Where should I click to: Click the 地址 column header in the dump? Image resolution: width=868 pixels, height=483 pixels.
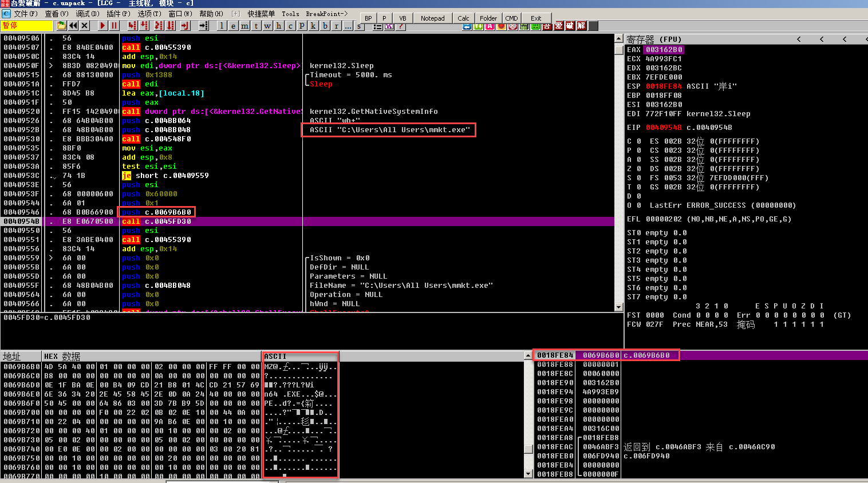21,357
